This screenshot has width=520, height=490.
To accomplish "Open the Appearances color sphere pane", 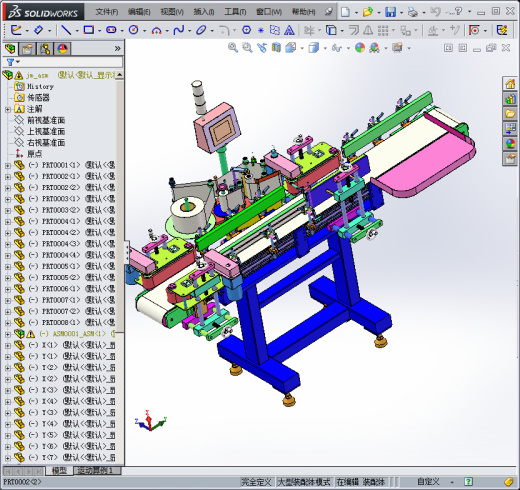I will pos(510,144).
